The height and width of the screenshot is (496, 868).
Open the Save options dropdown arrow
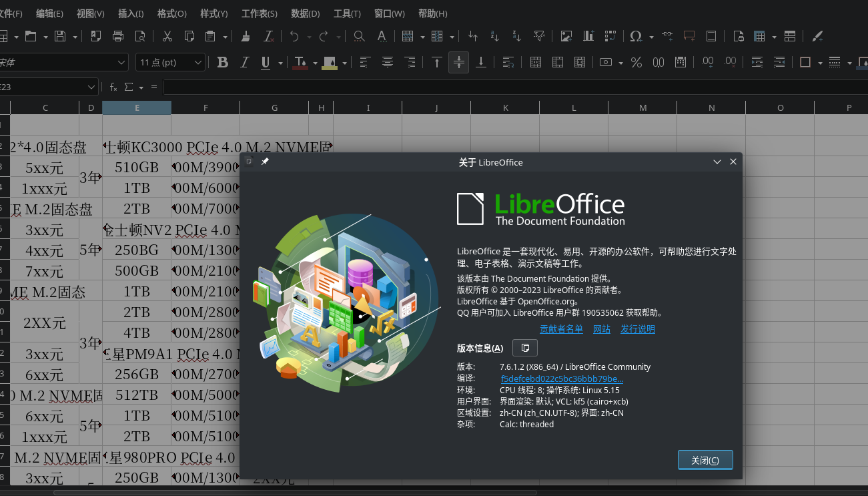[75, 36]
